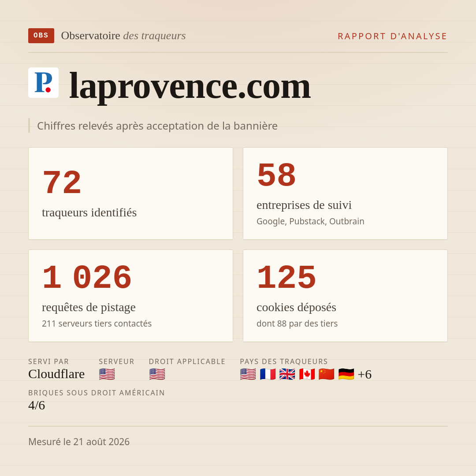Click the US flag in Pays des traqueurs

coord(248,374)
